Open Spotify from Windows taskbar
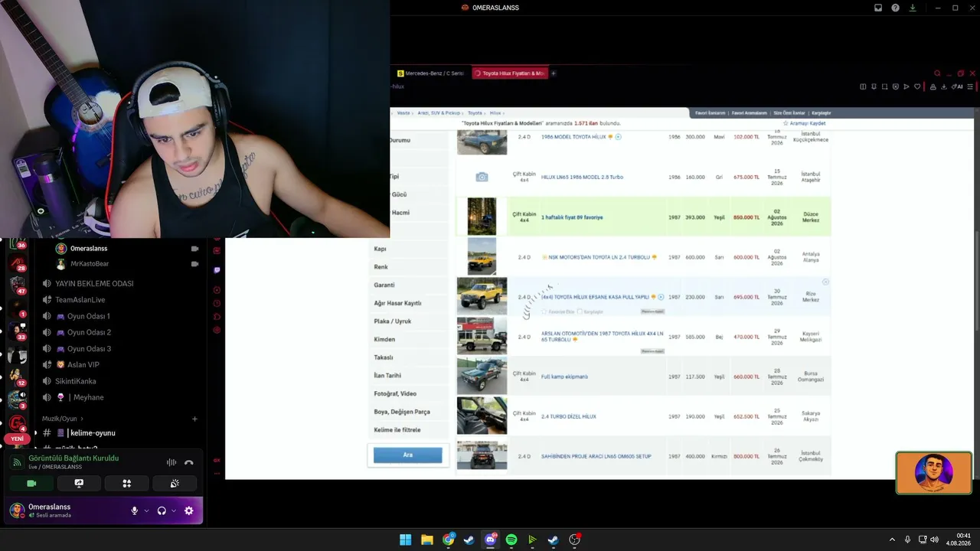 coord(511,540)
